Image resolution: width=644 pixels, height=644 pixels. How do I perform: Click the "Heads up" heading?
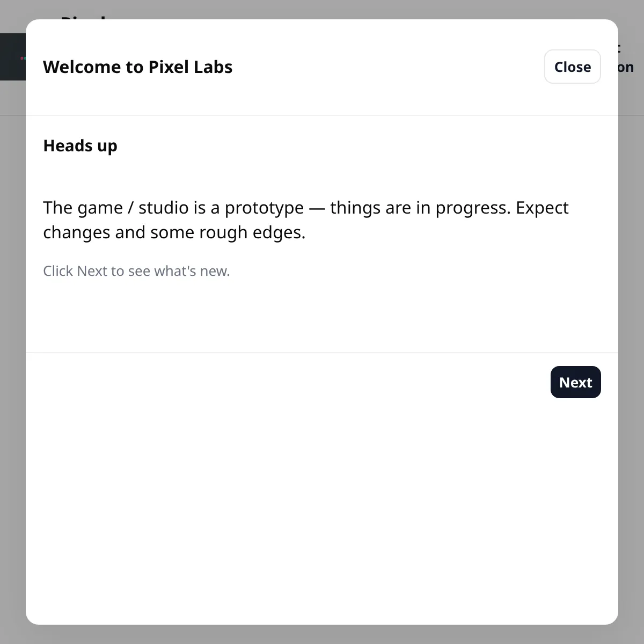pos(80,146)
